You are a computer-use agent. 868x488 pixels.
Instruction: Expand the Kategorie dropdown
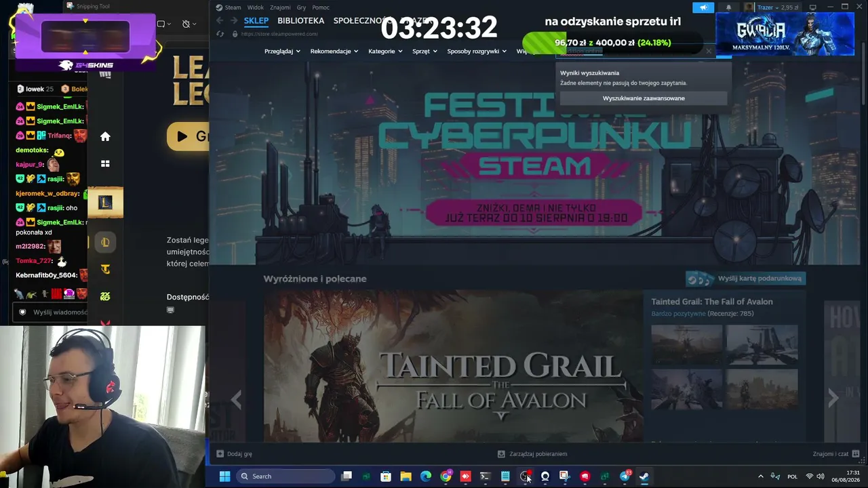coord(385,52)
